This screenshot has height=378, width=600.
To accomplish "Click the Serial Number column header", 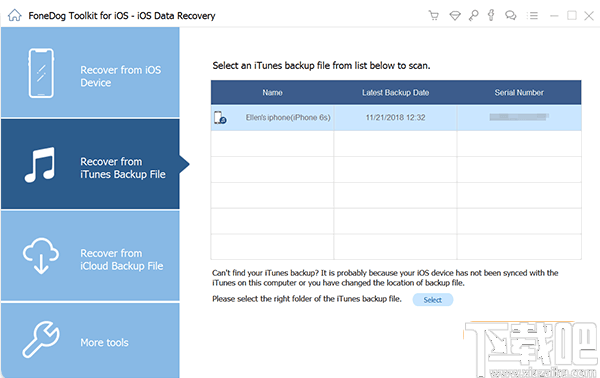I will coord(519,93).
